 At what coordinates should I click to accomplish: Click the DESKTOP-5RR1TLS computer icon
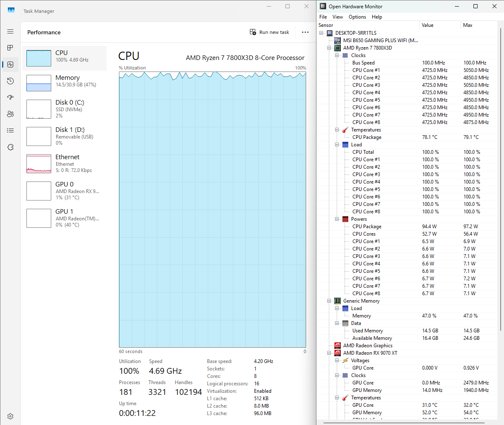point(330,33)
